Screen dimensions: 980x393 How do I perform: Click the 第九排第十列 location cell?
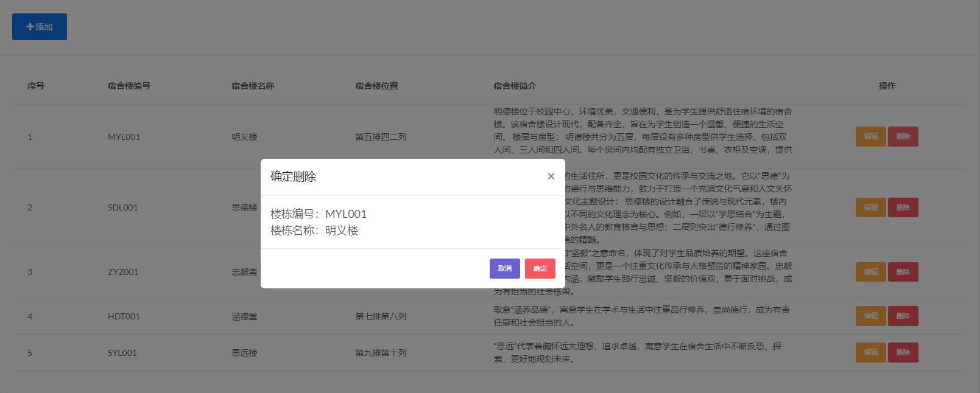381,353
